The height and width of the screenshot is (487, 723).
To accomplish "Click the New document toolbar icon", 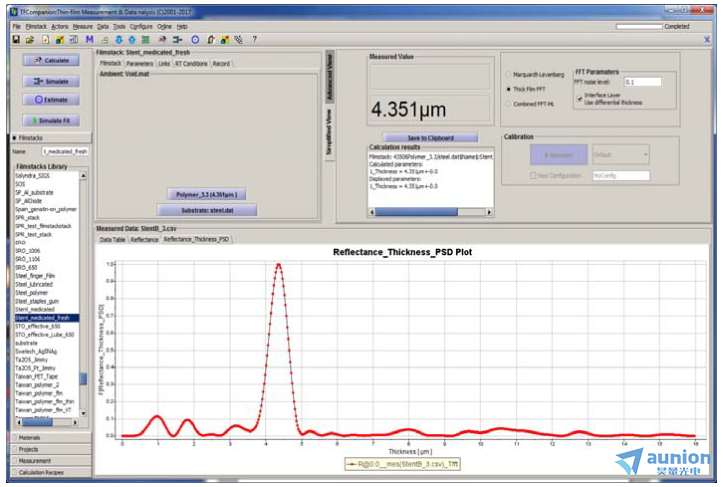I will click(45, 40).
